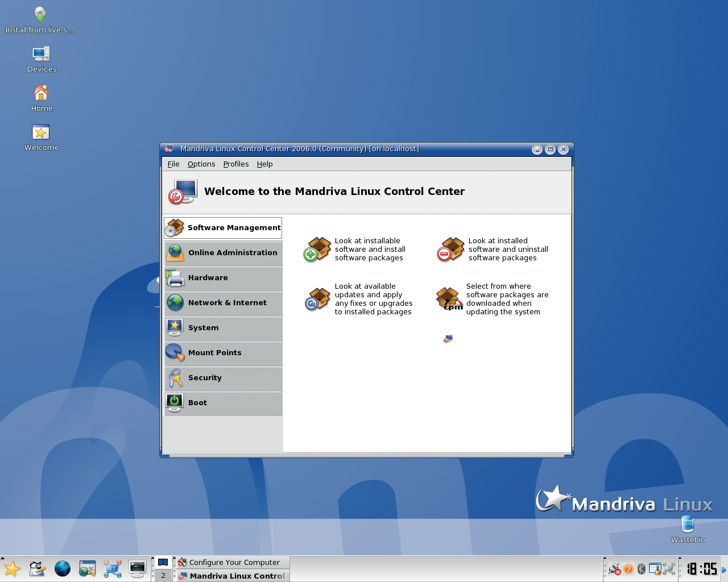Launch the network connections icon in the panel
This screenshot has width=728, height=582.
click(x=113, y=569)
